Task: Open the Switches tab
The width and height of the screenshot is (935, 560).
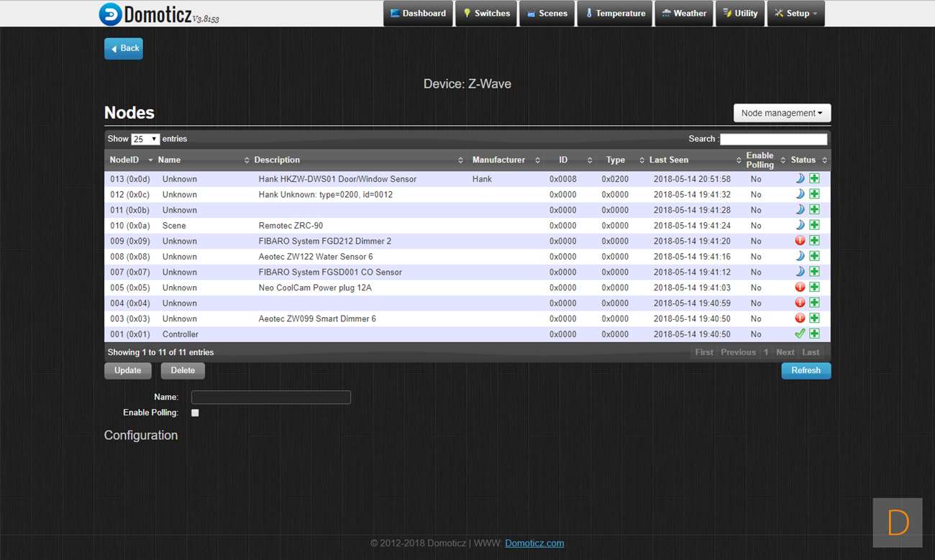Action: tap(485, 14)
